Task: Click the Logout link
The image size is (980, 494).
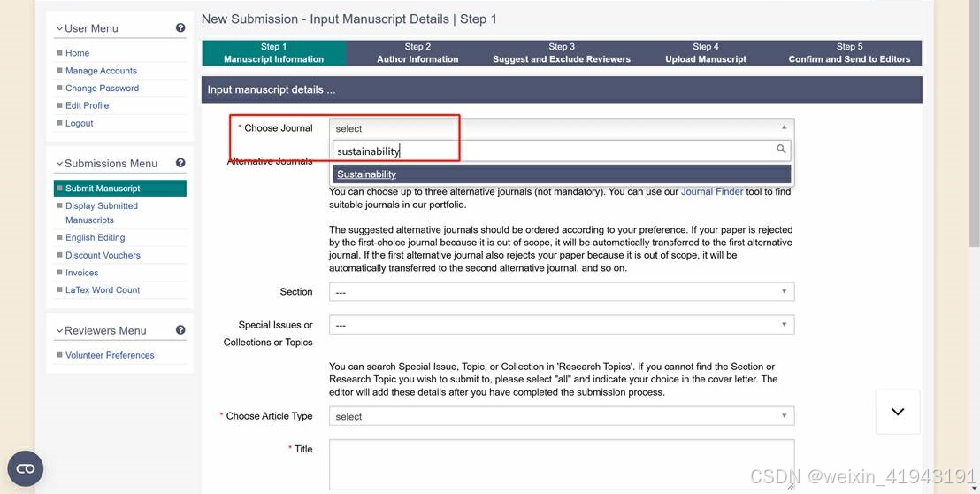Action: (x=80, y=123)
